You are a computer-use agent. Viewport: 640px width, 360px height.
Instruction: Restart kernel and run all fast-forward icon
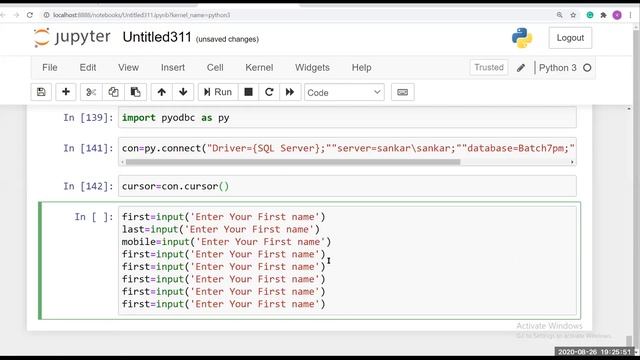[290, 92]
